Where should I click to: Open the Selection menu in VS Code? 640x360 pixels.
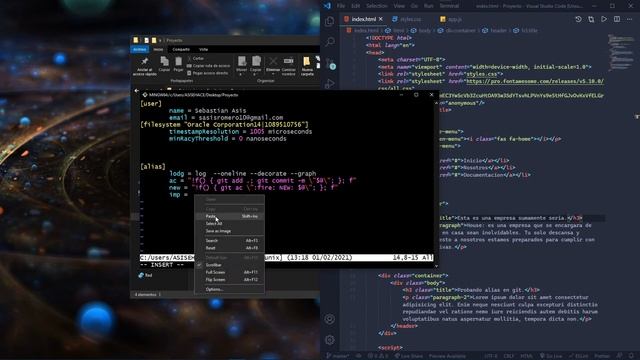(x=376, y=6)
